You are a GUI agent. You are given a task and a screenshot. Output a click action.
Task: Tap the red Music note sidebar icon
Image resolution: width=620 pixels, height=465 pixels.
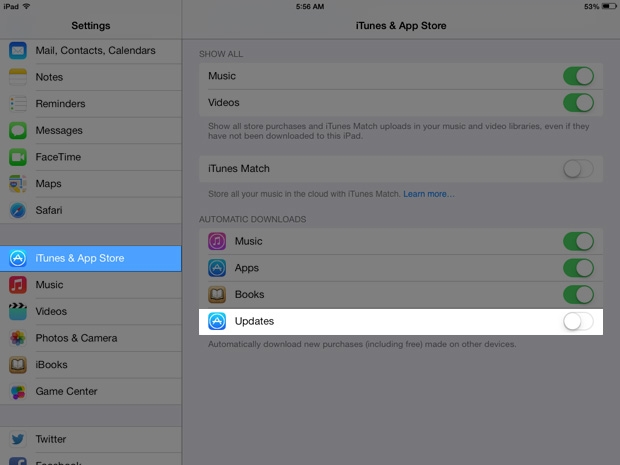click(x=18, y=285)
